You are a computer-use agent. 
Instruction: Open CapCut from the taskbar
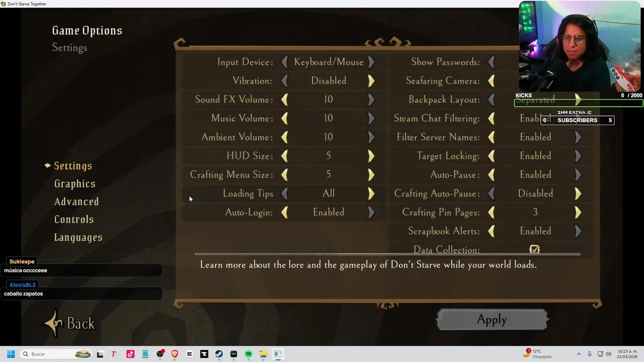pyautogui.click(x=189, y=354)
